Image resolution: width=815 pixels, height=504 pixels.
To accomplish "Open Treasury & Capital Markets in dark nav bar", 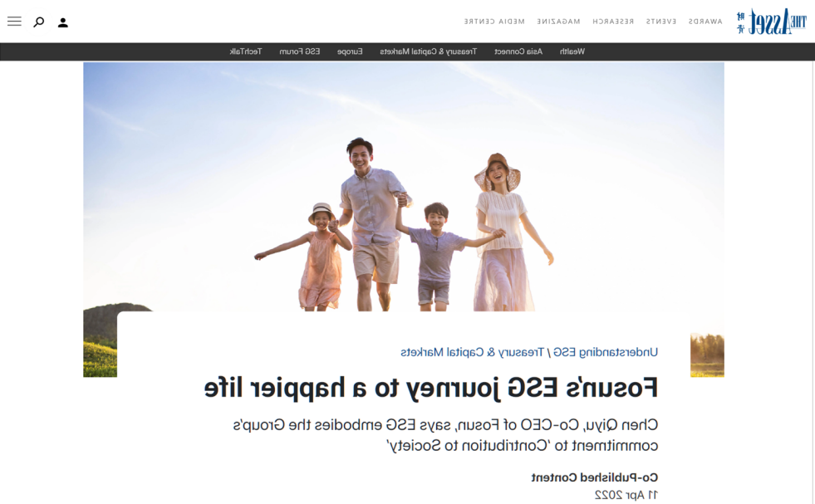I will point(429,51).
